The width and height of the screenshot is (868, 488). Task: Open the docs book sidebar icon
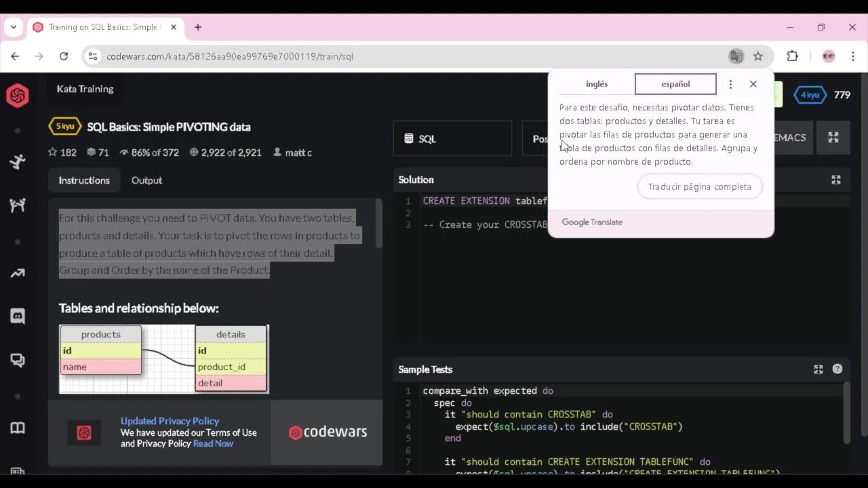click(18, 428)
